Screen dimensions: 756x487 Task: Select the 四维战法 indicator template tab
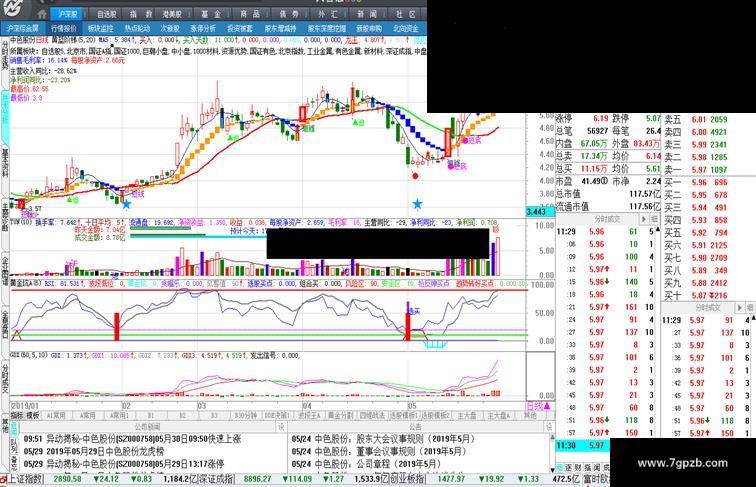[372, 415]
